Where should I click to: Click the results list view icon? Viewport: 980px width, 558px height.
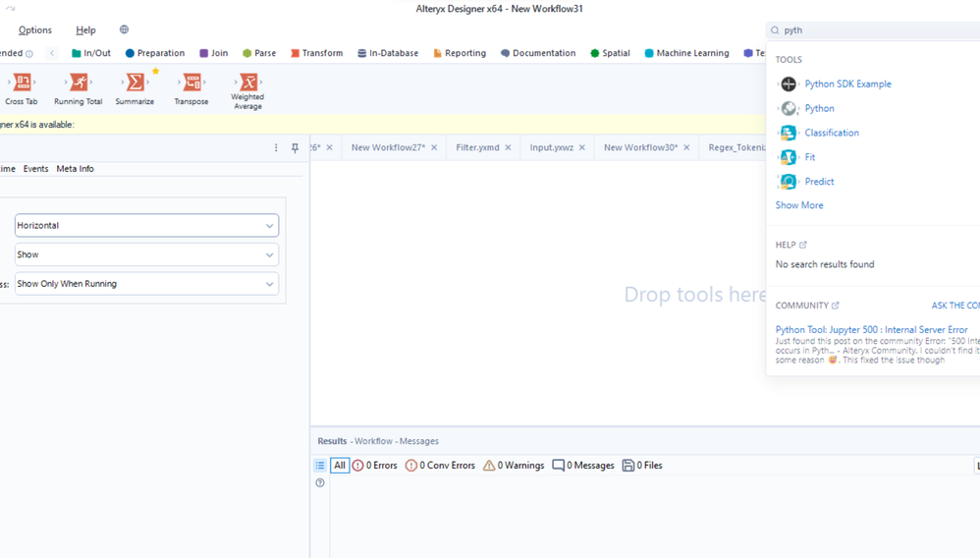pos(320,465)
